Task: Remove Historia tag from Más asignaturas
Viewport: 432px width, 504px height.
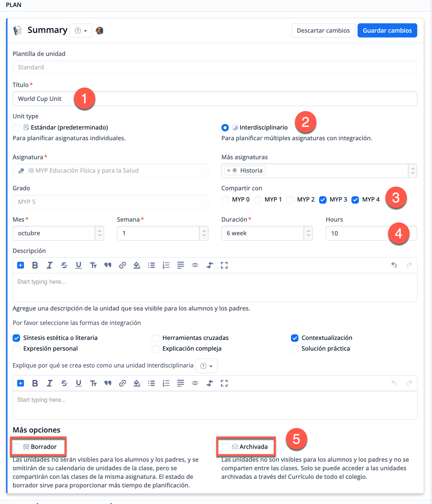Action: (229, 170)
